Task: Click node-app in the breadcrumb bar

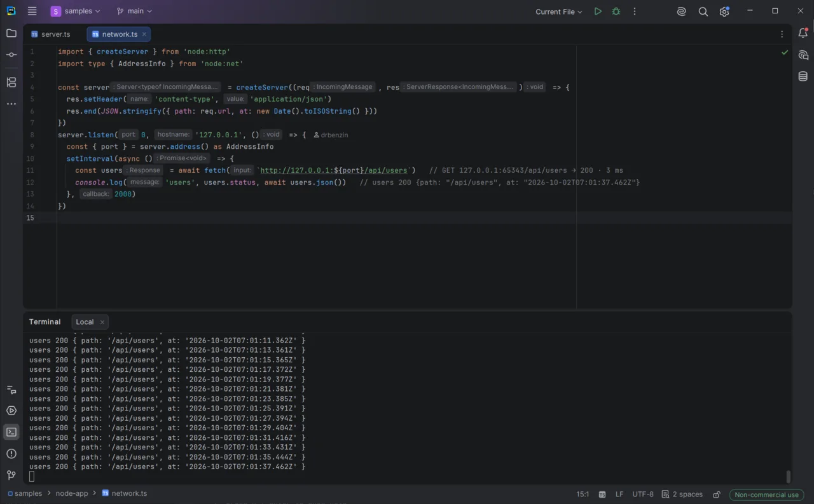Action: (72, 493)
